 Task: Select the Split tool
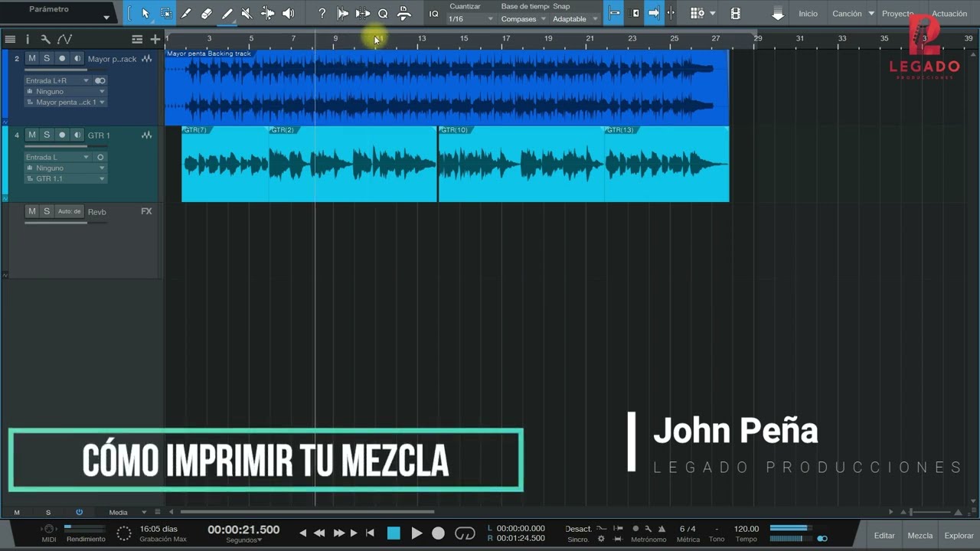tap(186, 13)
